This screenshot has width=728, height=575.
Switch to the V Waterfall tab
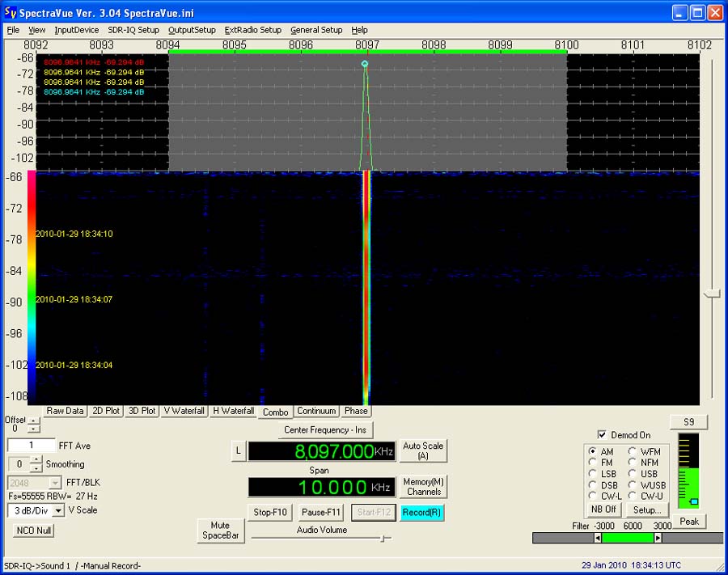point(184,411)
